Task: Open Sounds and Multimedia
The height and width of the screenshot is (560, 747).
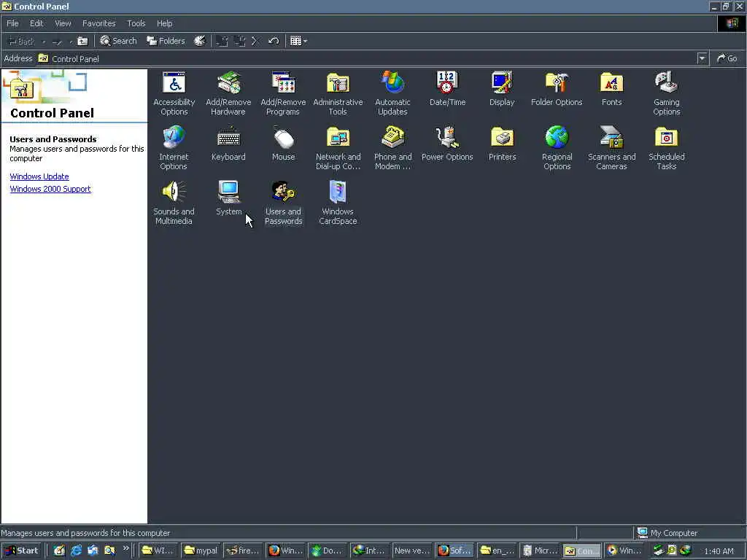Action: coord(174,203)
